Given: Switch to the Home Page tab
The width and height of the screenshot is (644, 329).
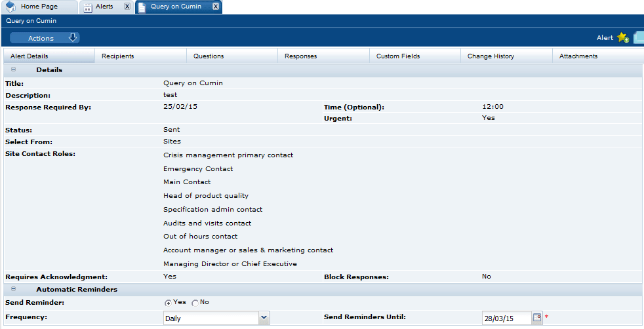Looking at the screenshot, I should click(x=39, y=7).
